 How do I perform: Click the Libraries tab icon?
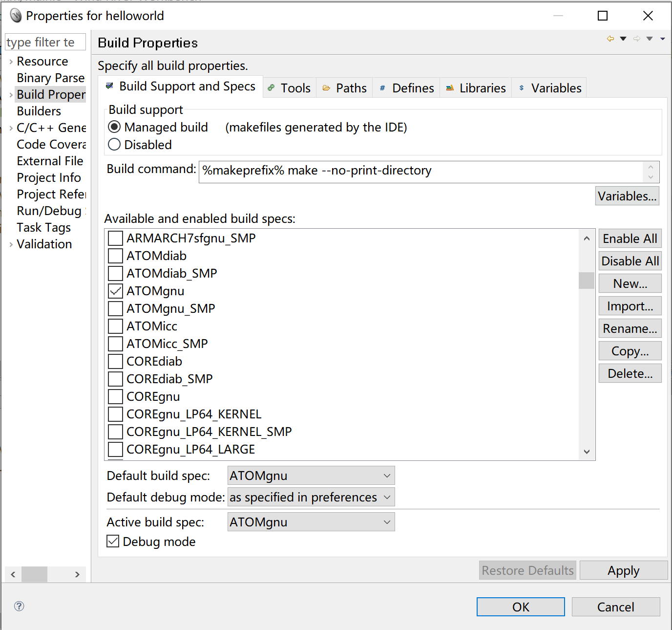(x=450, y=88)
